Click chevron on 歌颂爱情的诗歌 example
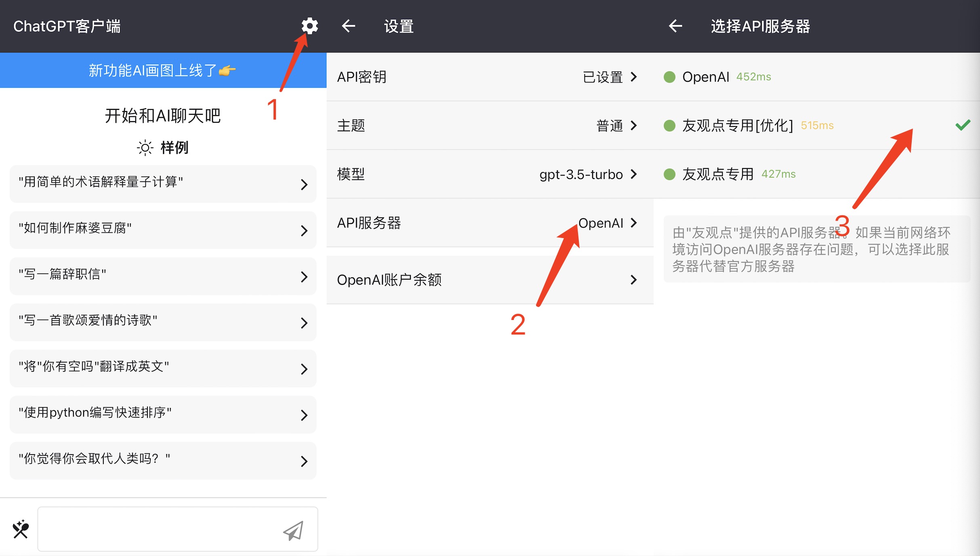The width and height of the screenshot is (980, 556). coord(304,322)
